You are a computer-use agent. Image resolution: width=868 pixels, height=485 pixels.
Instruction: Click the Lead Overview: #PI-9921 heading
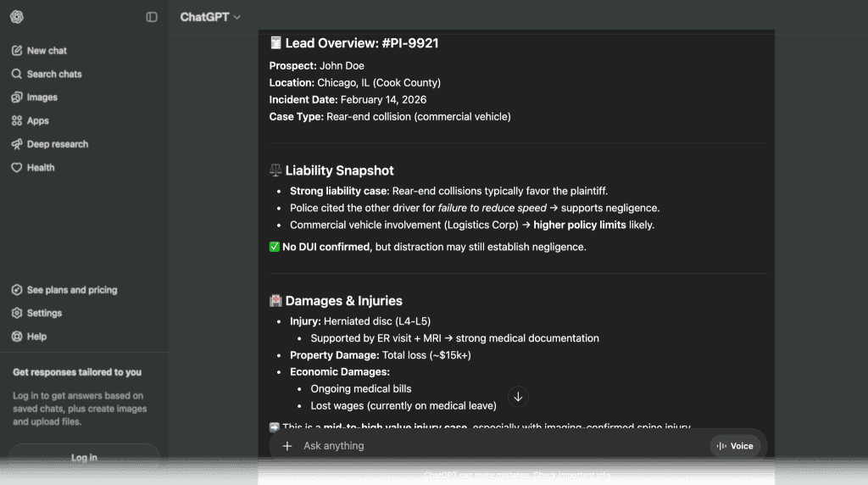(353, 43)
